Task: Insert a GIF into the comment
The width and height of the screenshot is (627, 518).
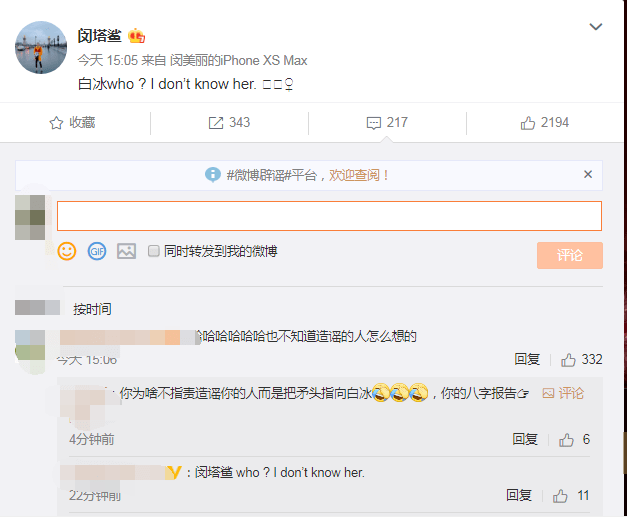Action: pos(97,251)
